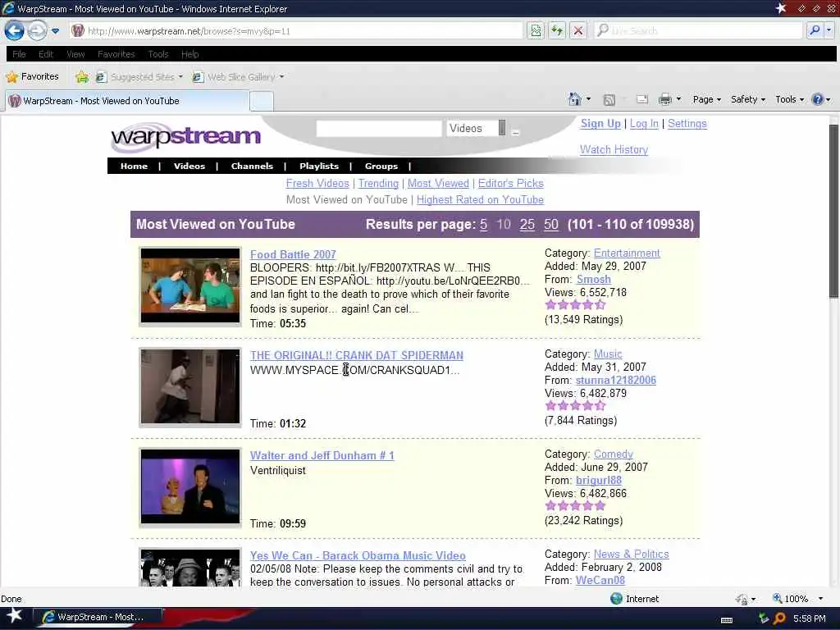Click the Log In link
The image size is (840, 630).
pos(644,124)
